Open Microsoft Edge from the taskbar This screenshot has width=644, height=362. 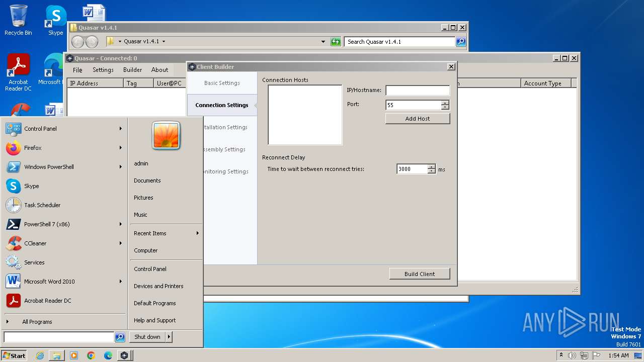click(108, 355)
